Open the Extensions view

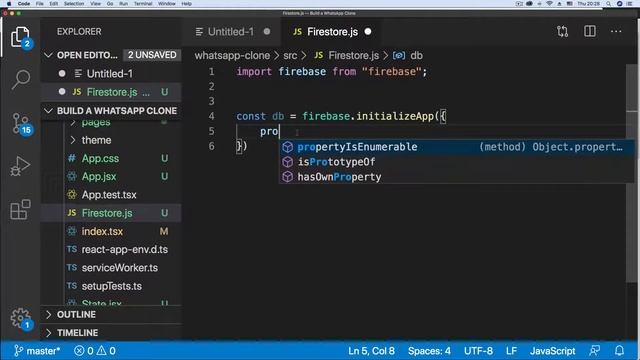(20, 209)
